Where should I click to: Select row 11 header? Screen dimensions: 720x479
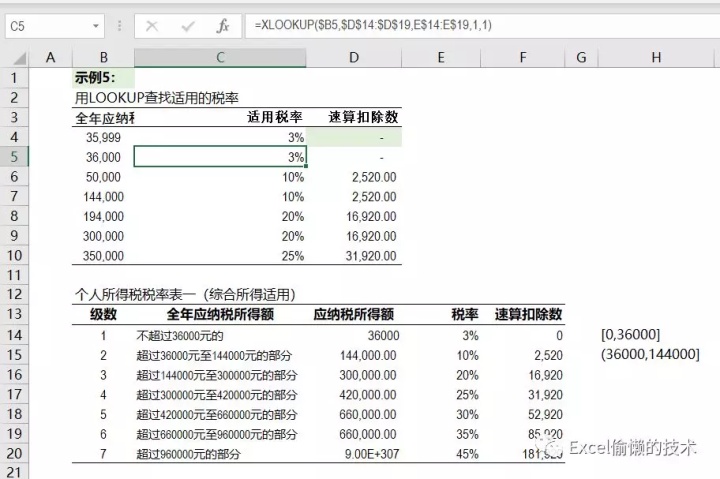(x=14, y=275)
